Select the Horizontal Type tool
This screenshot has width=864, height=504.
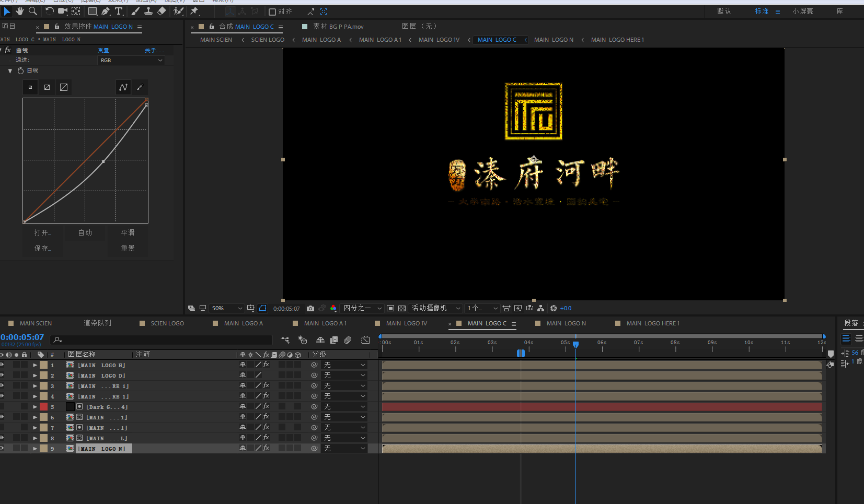119,11
